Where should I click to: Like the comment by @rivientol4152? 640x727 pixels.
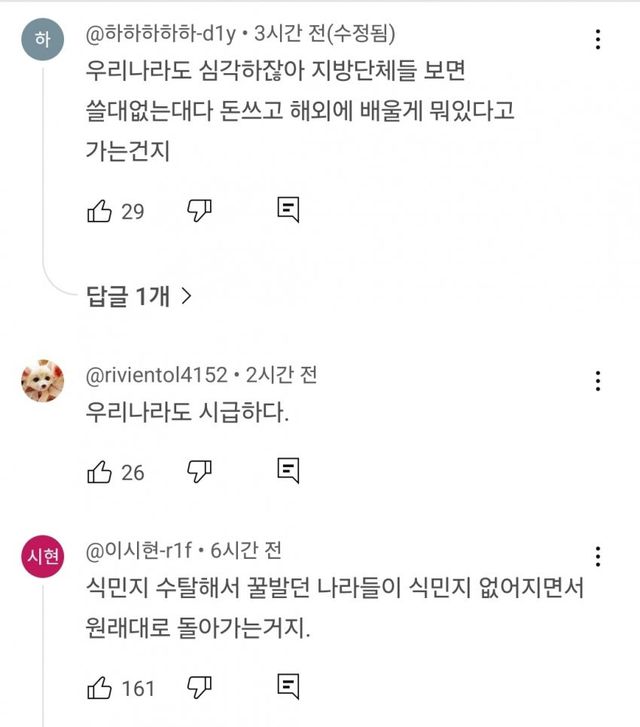[x=100, y=472]
